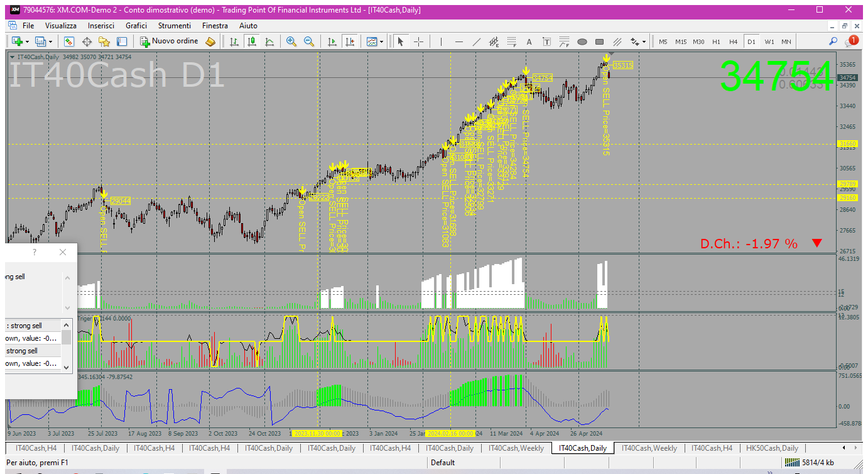The height and width of the screenshot is (474, 868).
Task: Select the parallel lines channel tool
Action: 617,41
